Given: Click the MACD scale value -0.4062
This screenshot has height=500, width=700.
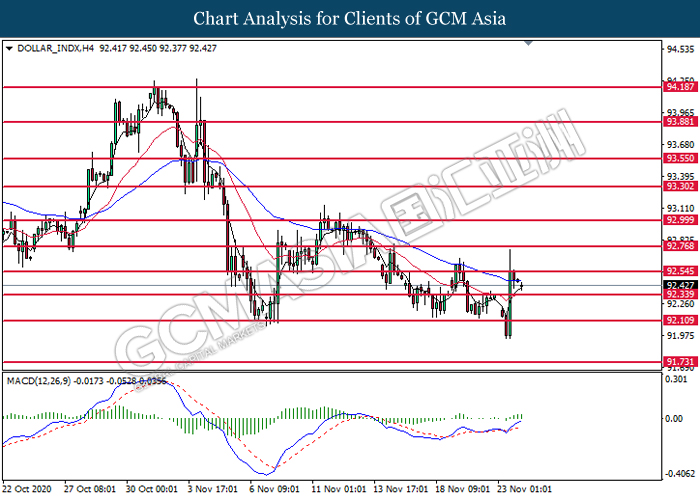Looking at the screenshot, I should (x=680, y=474).
